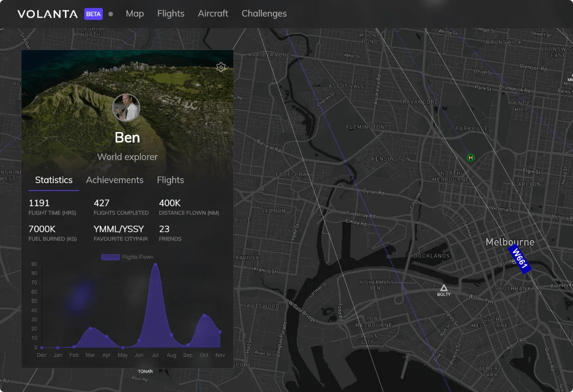
Task: Go to the Aircraft section
Action: click(x=213, y=14)
